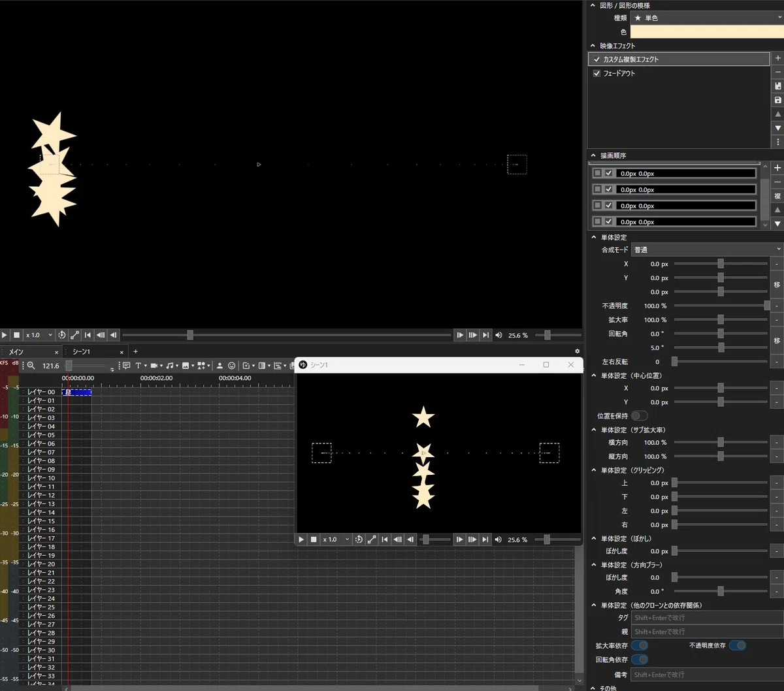Viewport: 784px width, 691px height.
Task: Click 拡大率 value 100.0 %
Action: coord(655,320)
